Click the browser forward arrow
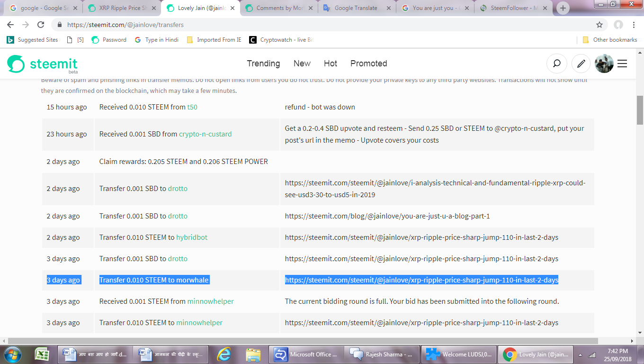Screen dimensions: 644x364 [x=26, y=25]
